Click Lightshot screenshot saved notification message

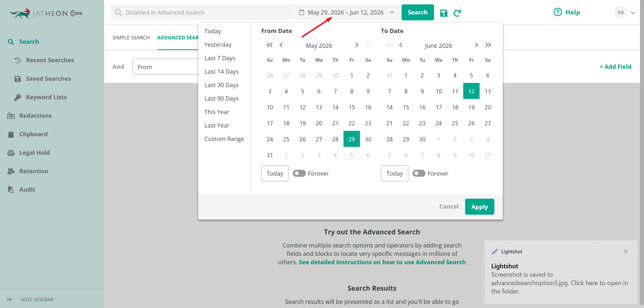coord(560,283)
